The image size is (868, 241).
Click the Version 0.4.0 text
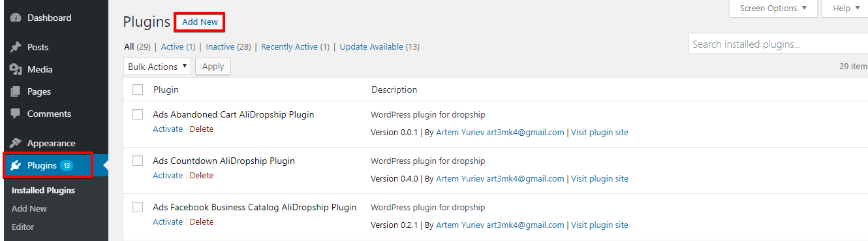[x=394, y=179]
